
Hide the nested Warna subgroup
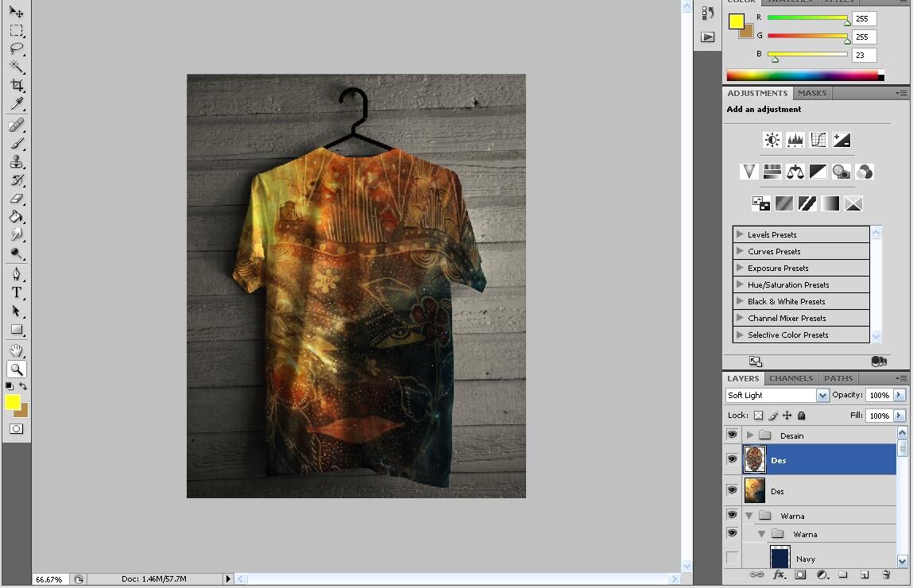coord(732,533)
